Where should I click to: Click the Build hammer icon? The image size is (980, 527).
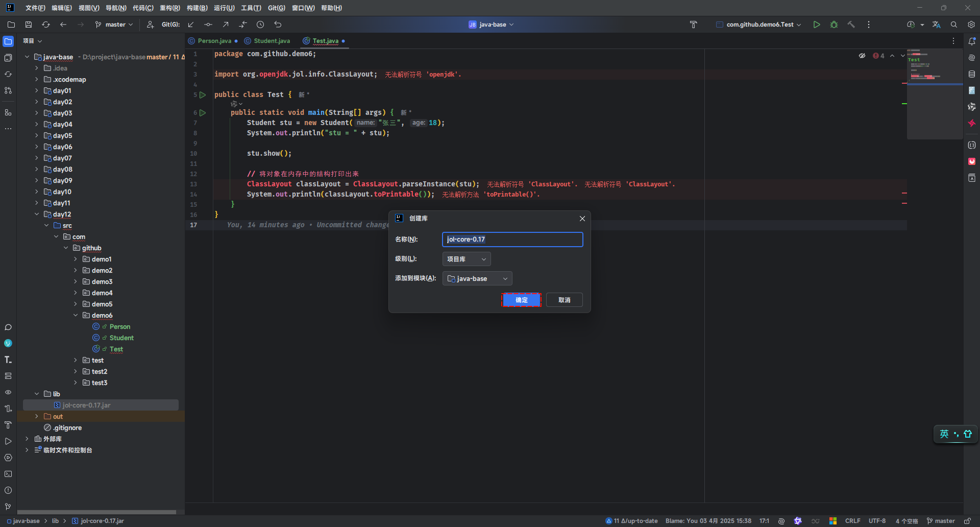tap(851, 25)
